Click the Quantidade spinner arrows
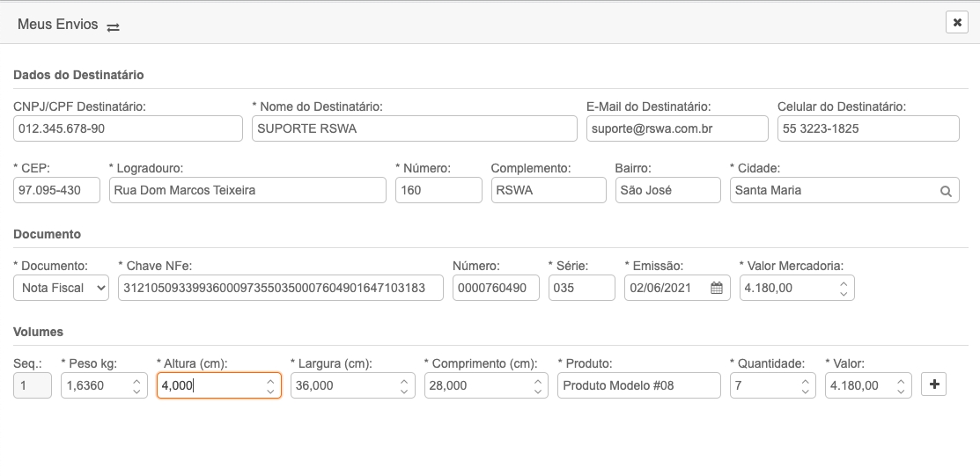 coord(806,385)
